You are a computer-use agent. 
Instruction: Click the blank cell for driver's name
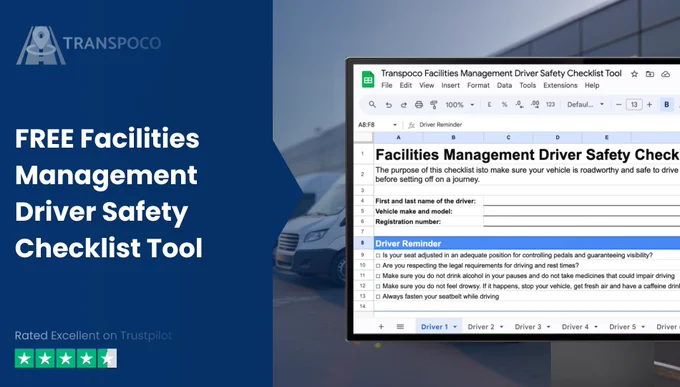(582, 201)
